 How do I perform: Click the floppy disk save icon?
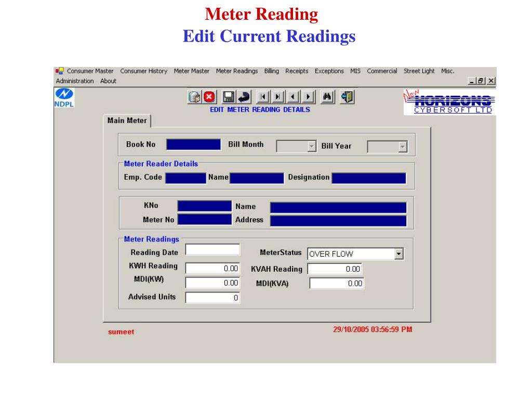(229, 97)
